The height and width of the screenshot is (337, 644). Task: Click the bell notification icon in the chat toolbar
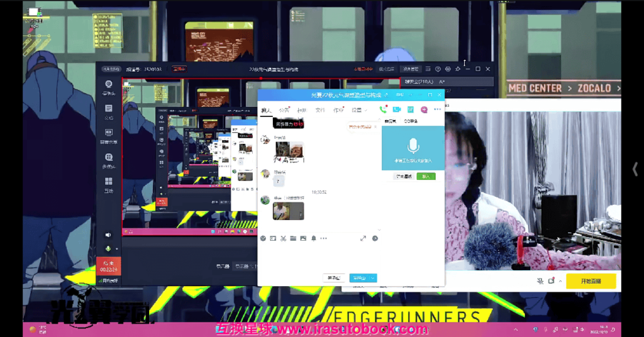(x=313, y=238)
